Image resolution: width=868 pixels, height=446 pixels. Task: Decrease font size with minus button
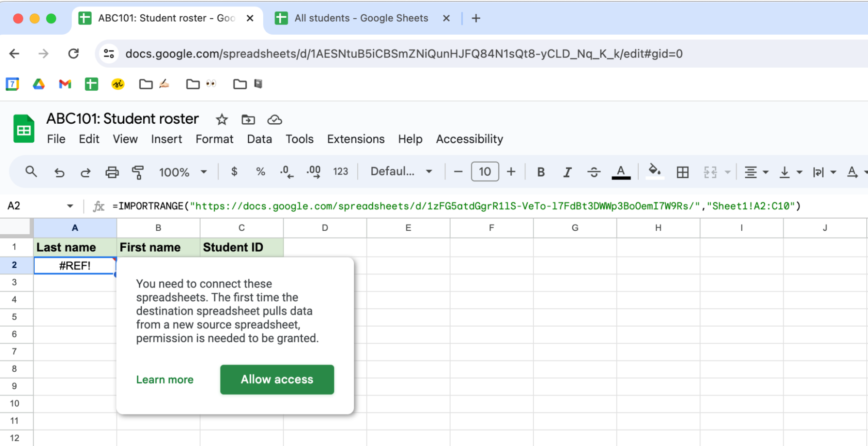(x=458, y=172)
